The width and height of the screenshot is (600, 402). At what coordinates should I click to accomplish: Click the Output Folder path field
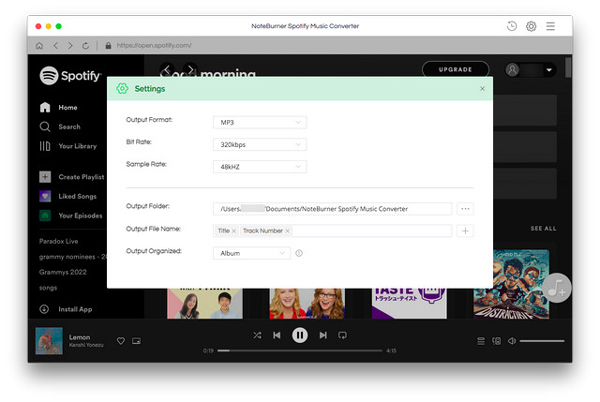click(x=332, y=209)
